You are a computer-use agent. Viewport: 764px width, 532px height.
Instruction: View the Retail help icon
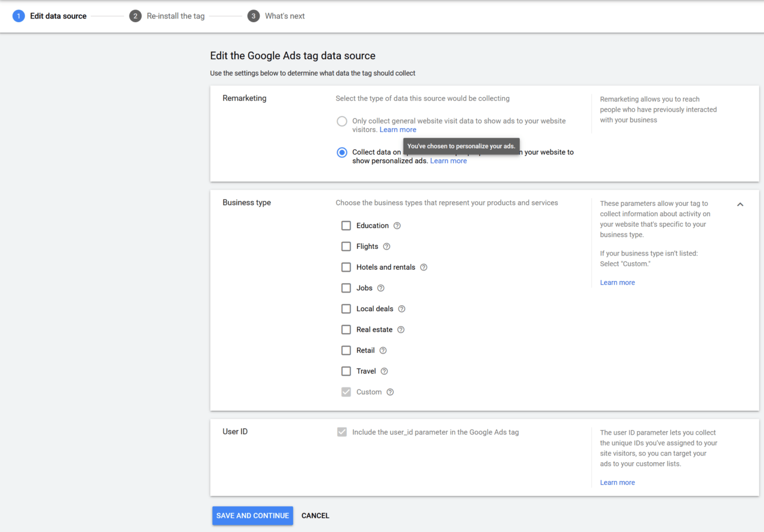383,350
